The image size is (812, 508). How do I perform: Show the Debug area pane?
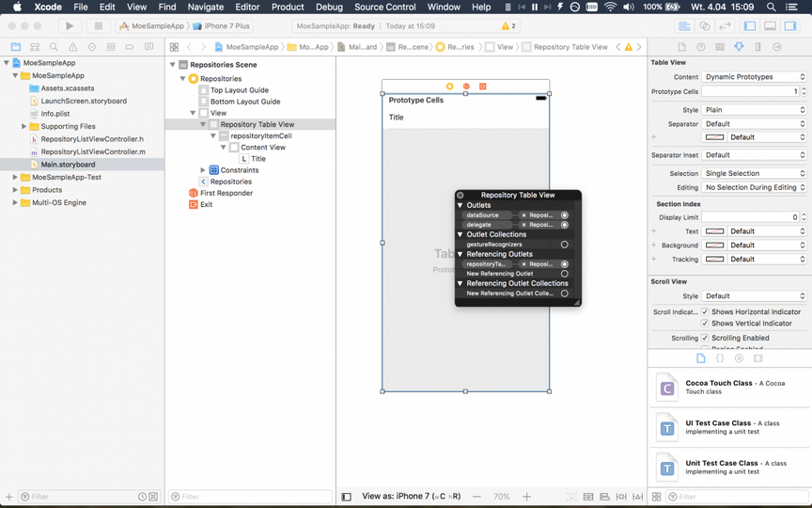(x=770, y=26)
